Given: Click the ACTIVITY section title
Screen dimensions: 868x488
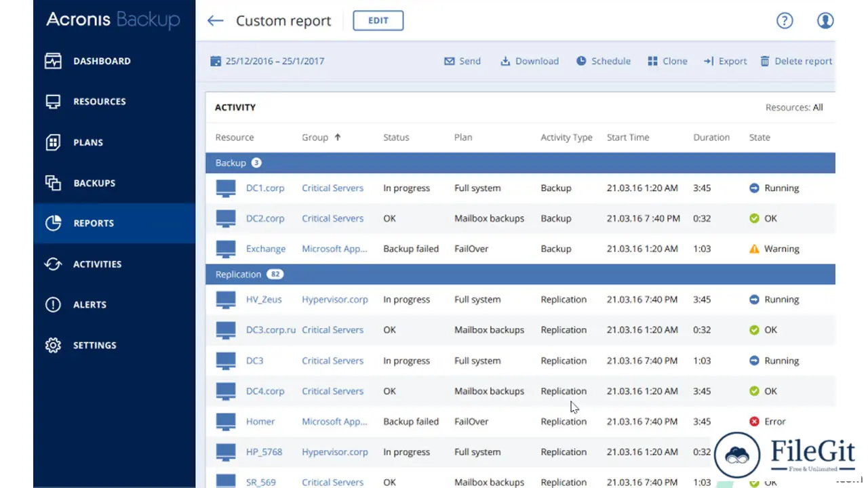Looking at the screenshot, I should (x=235, y=107).
